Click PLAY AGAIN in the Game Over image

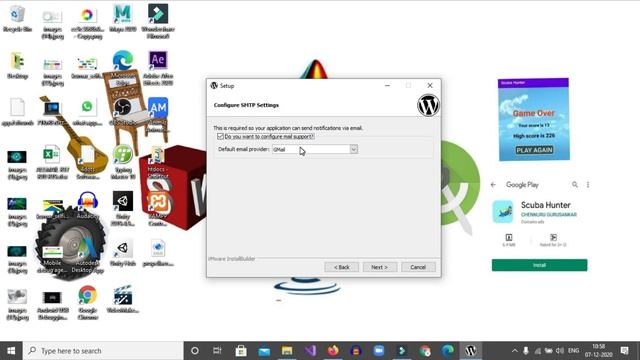pos(534,150)
